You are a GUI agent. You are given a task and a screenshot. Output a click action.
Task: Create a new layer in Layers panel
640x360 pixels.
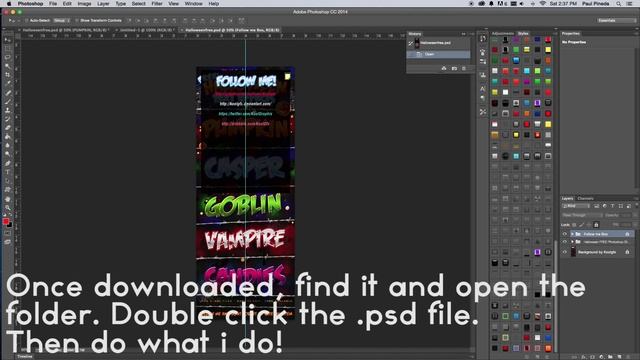tap(620, 357)
